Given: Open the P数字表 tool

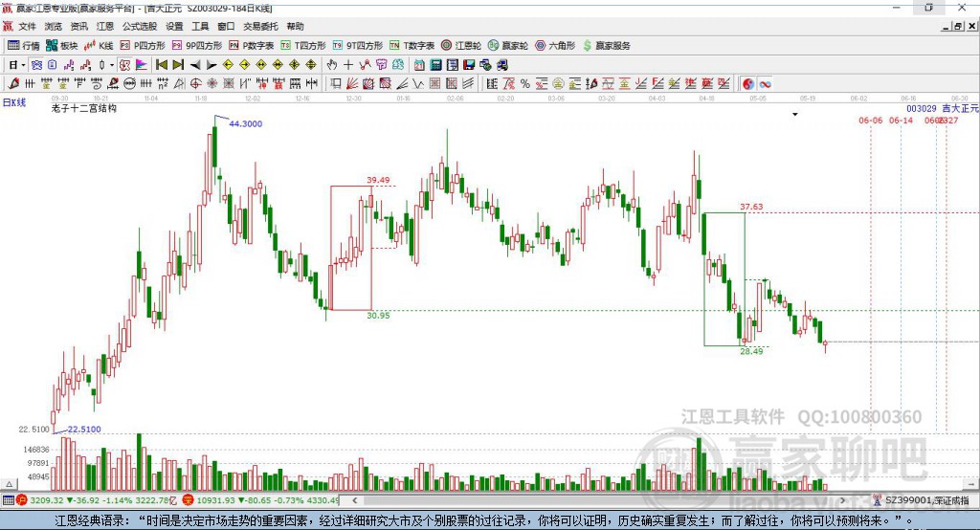Looking at the screenshot, I should click(252, 46).
